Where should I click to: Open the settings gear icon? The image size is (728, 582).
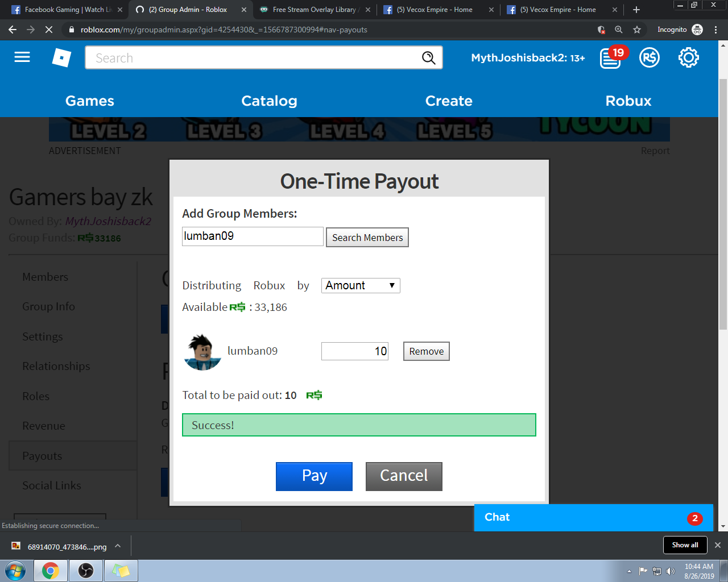(689, 57)
